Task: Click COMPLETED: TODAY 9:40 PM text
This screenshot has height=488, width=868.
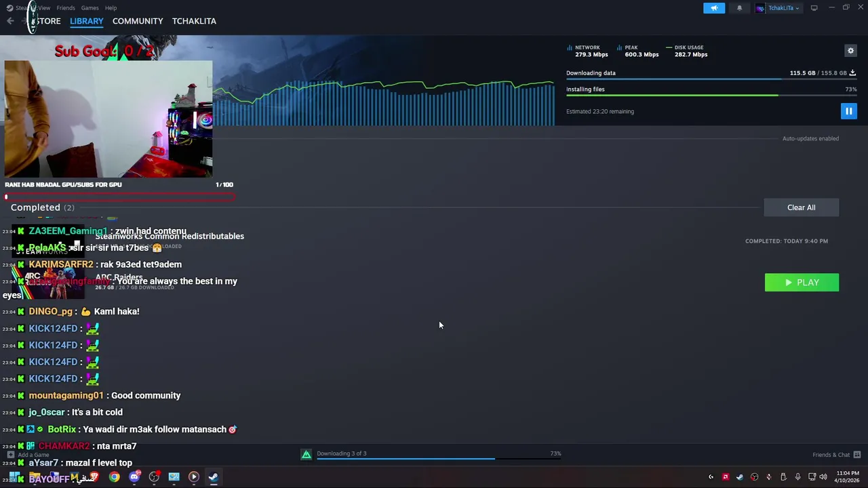Action: click(x=787, y=241)
